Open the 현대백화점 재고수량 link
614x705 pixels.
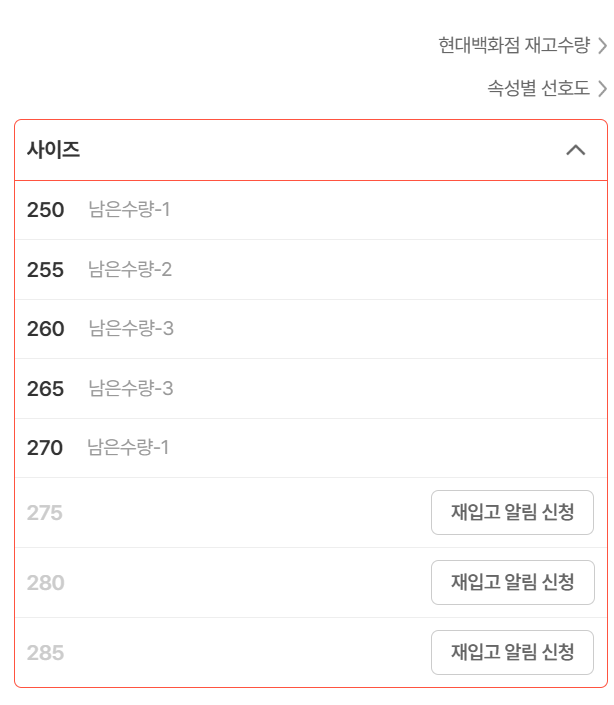tap(513, 45)
